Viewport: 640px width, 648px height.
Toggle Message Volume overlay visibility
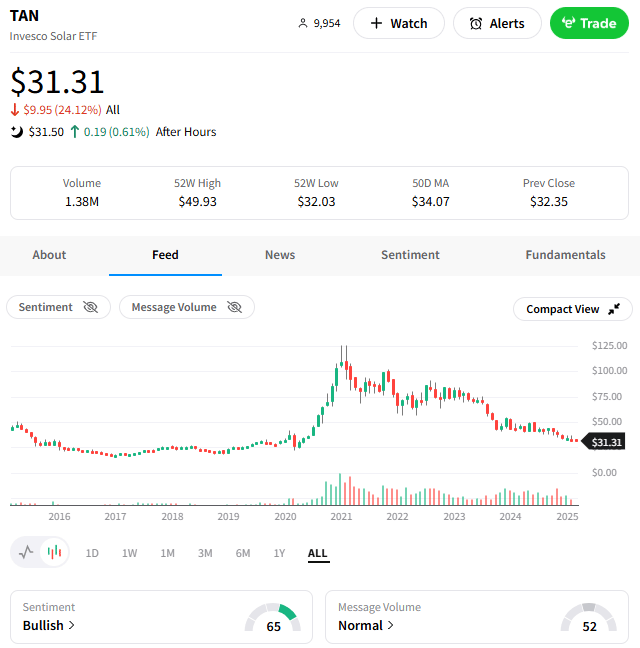point(187,307)
